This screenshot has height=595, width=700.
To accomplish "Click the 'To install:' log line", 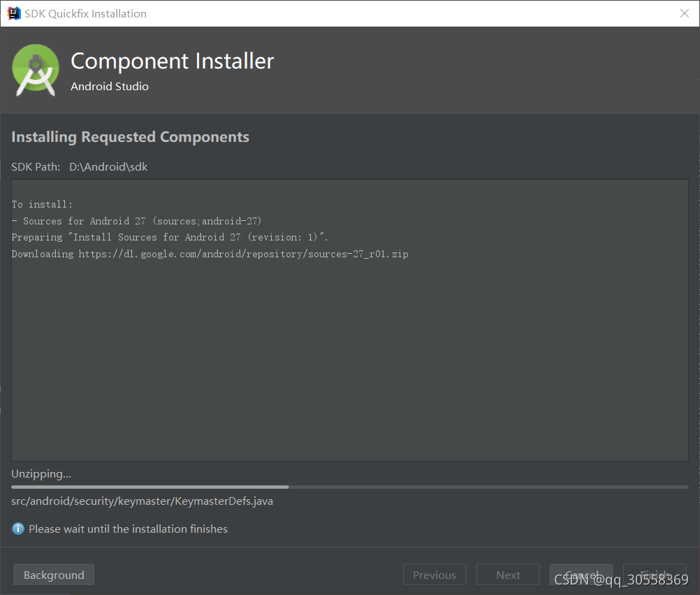I will tap(42, 204).
